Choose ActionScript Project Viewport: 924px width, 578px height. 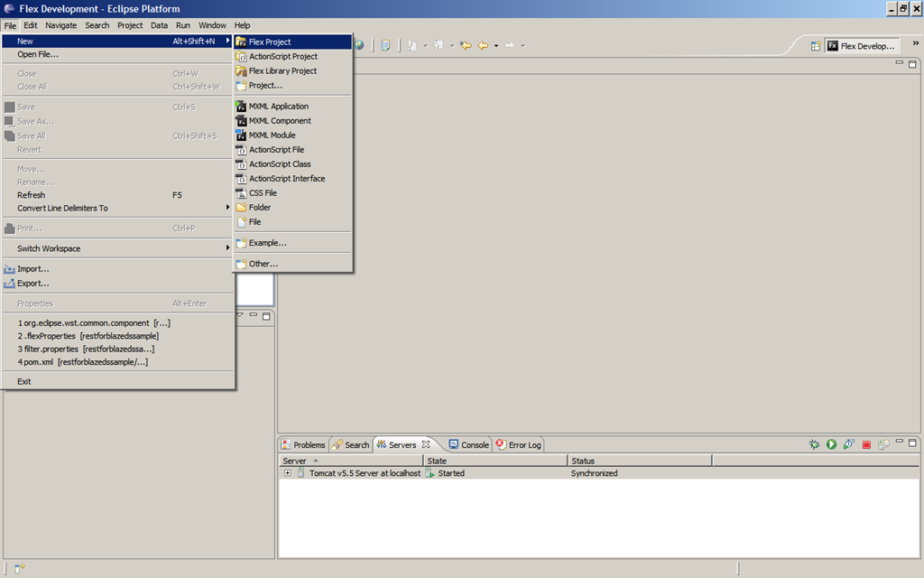[293, 56]
